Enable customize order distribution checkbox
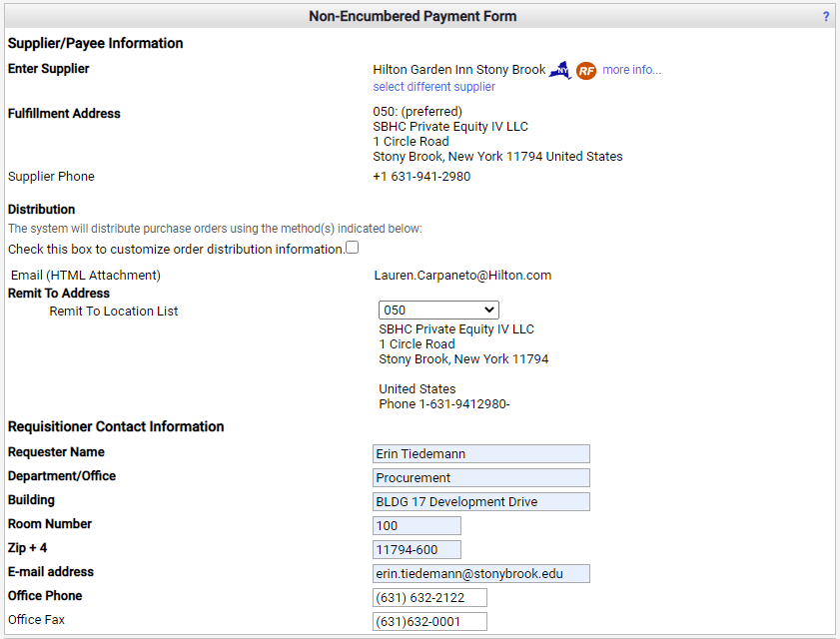The width and height of the screenshot is (840, 639). point(352,248)
